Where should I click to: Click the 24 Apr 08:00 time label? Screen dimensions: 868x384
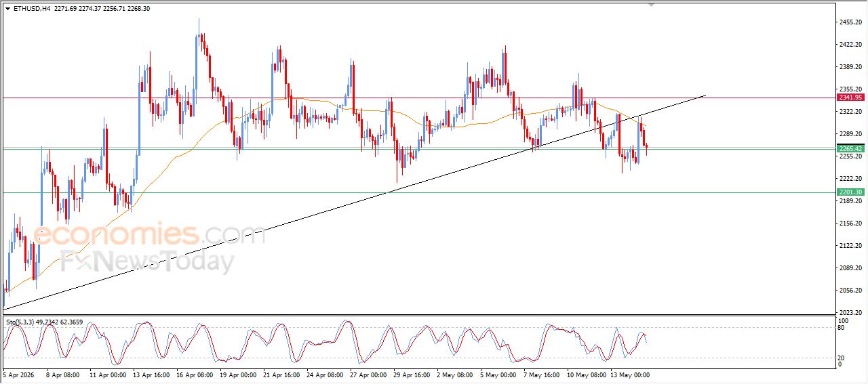coord(326,374)
